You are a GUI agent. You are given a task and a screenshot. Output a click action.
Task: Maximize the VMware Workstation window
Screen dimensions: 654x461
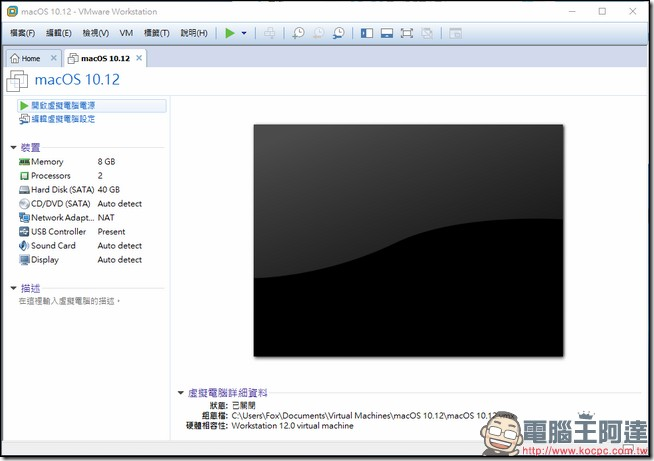(602, 11)
